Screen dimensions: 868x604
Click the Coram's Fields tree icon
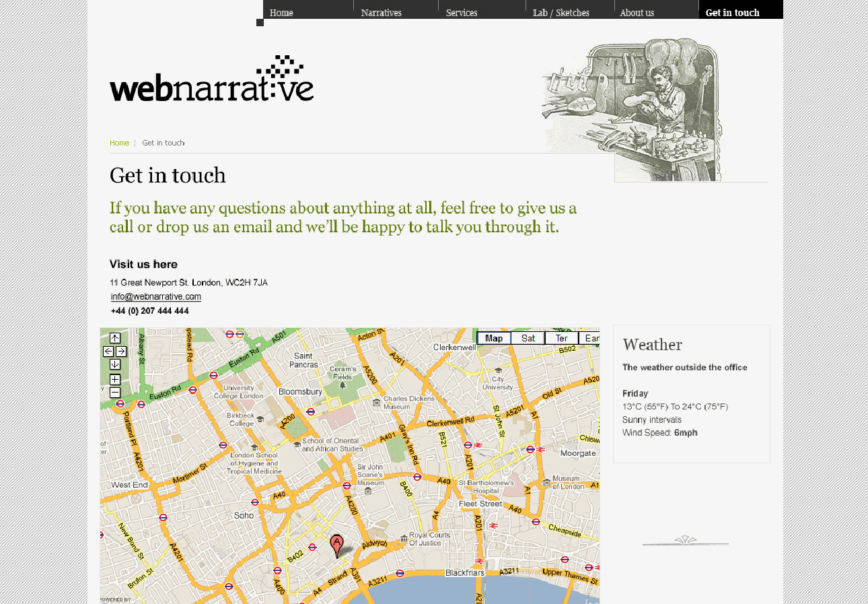[342, 385]
